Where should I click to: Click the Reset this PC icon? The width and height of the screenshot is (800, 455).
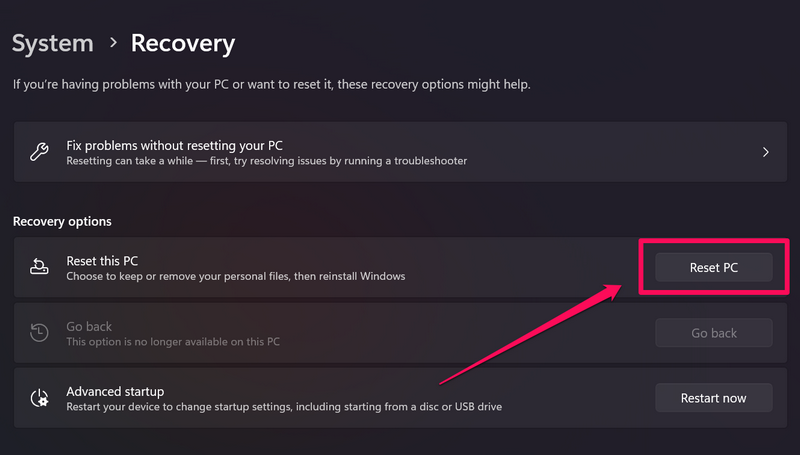[39, 267]
